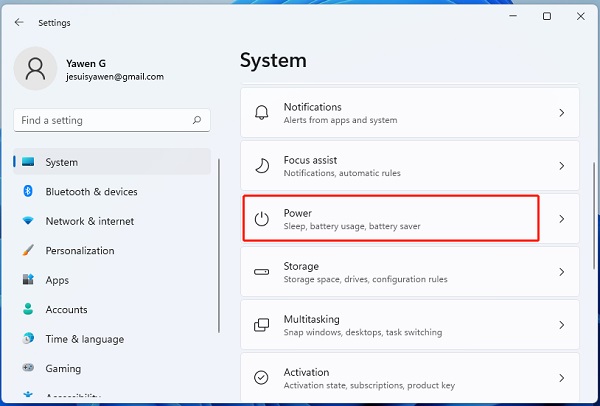Screen dimensions: 600x406
Task: Click 'Snap windows, desktops, task switching' text
Action: point(363,332)
